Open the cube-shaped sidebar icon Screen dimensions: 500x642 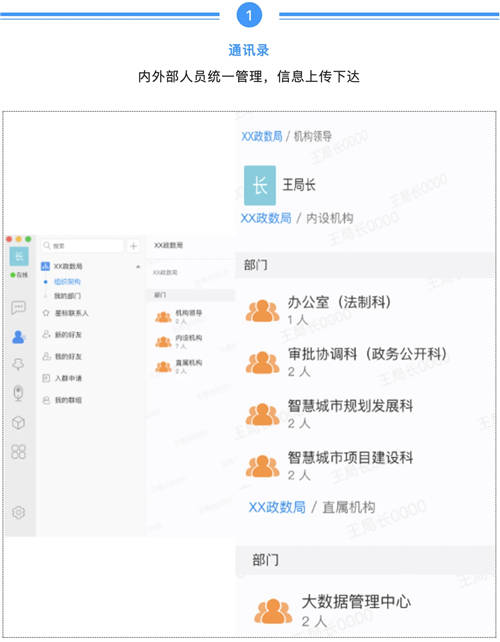pyautogui.click(x=18, y=423)
